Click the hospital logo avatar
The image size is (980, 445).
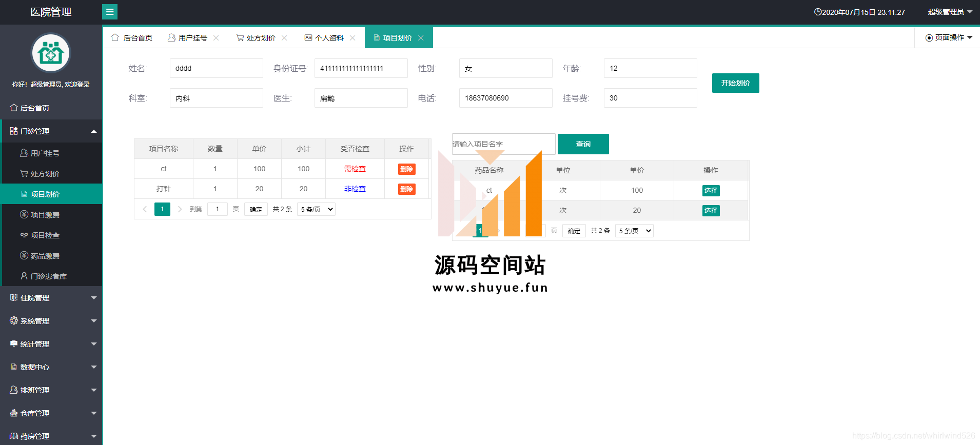50,53
